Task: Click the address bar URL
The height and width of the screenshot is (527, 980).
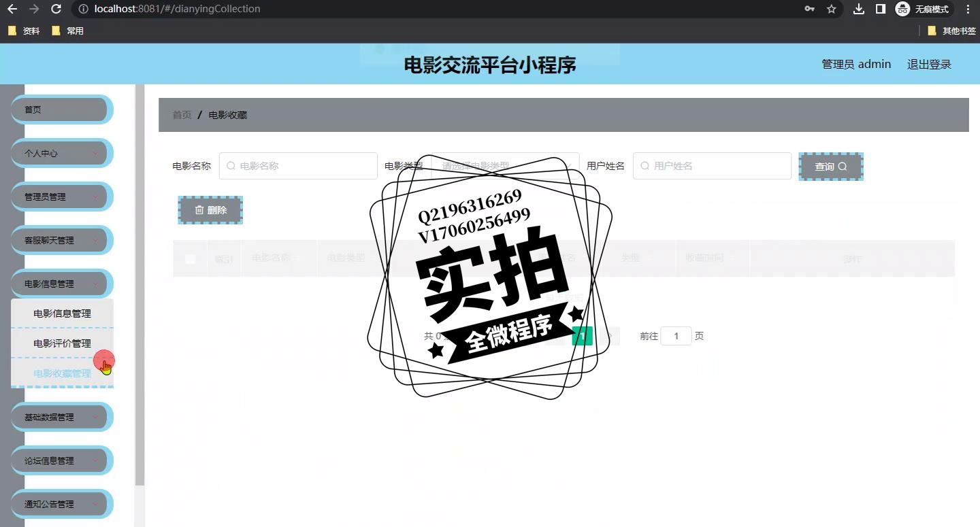Action: pyautogui.click(x=178, y=10)
